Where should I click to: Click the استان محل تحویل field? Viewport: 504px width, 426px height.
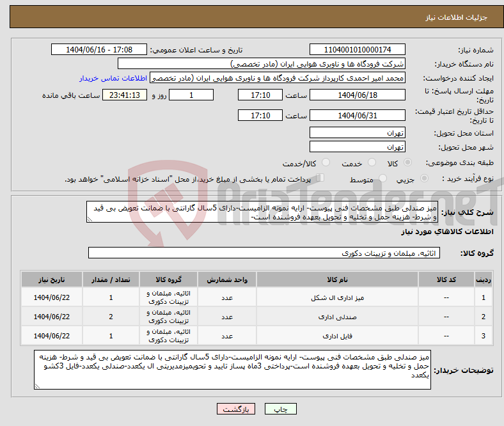tap(357, 133)
